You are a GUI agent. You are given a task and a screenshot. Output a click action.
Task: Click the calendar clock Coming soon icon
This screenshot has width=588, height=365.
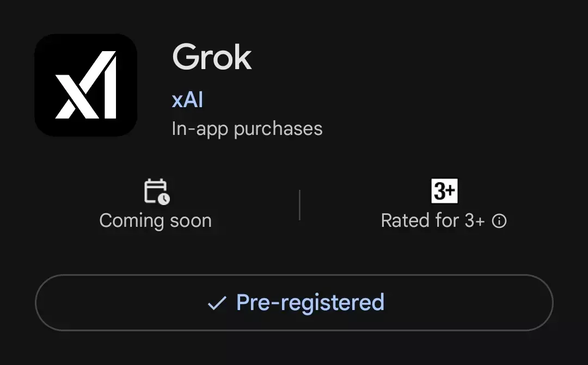click(x=156, y=191)
